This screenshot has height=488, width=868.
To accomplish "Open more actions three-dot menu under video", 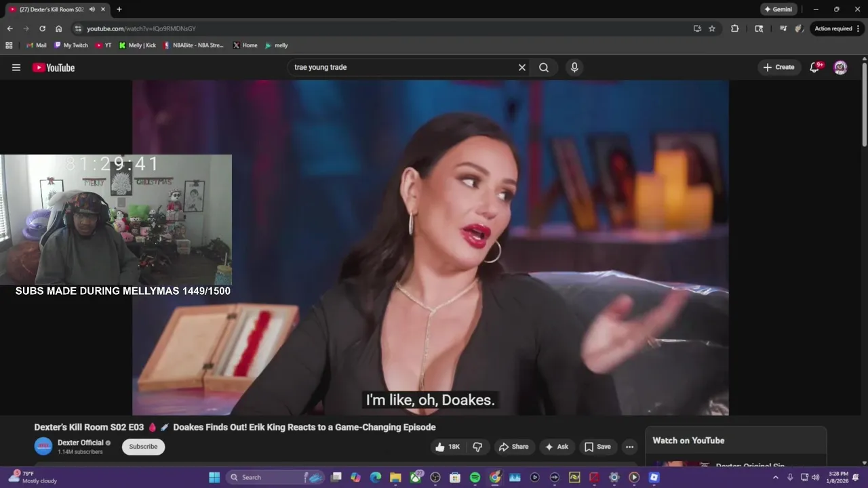I will coord(629,447).
